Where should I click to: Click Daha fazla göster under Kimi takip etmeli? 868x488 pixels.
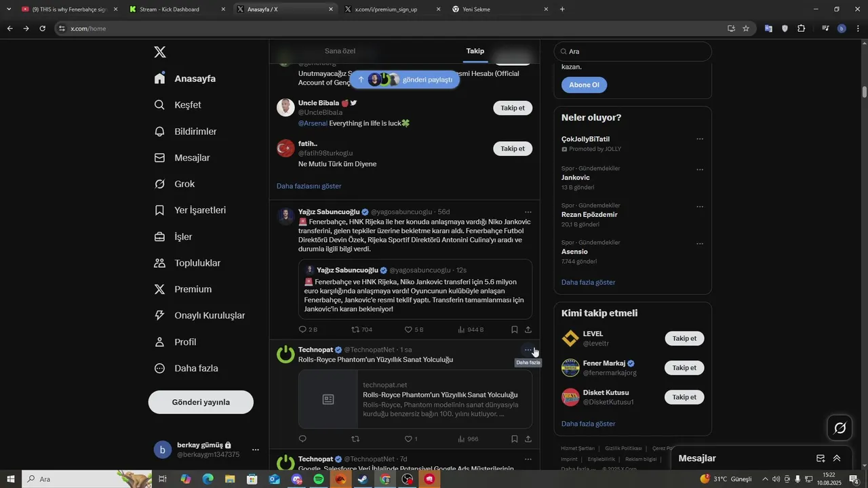pos(589,424)
